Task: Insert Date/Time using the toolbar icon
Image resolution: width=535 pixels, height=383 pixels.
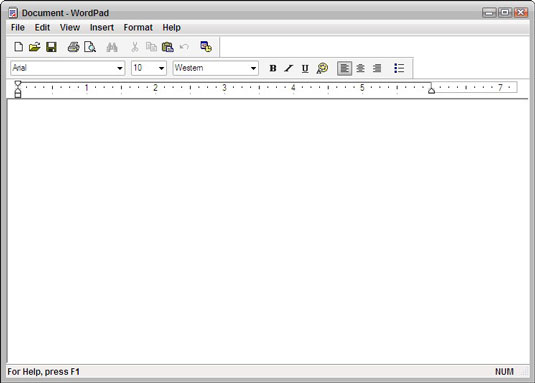Action: tap(206, 47)
